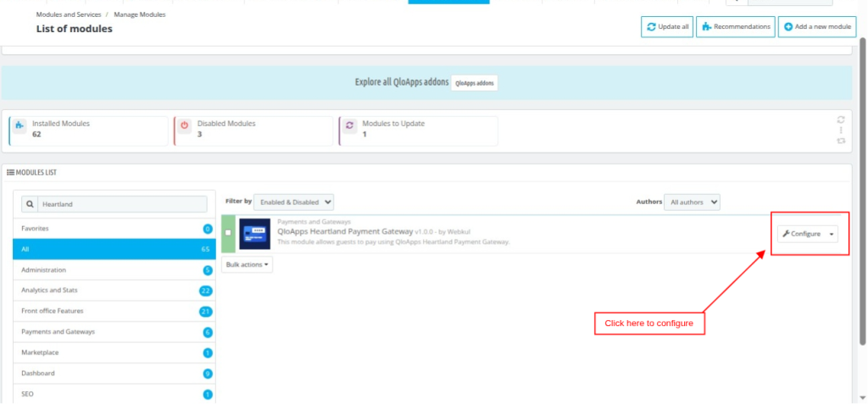Click the Manage Modules breadcrumb
Screen dimensions: 868x404
140,15
